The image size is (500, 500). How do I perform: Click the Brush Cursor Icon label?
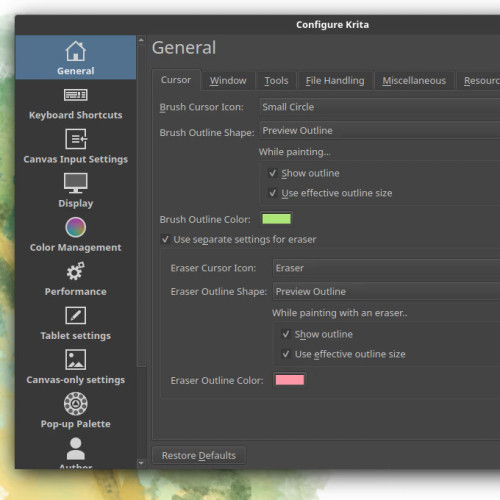(202, 107)
